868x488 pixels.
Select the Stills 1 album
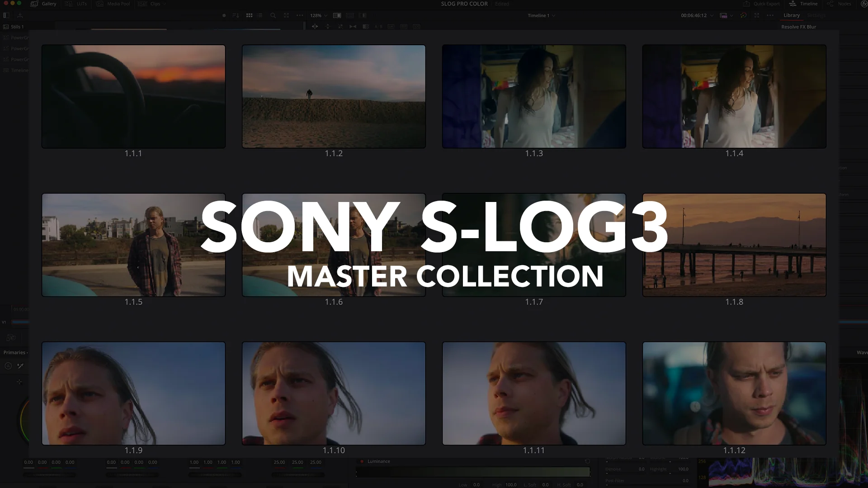[x=14, y=27]
